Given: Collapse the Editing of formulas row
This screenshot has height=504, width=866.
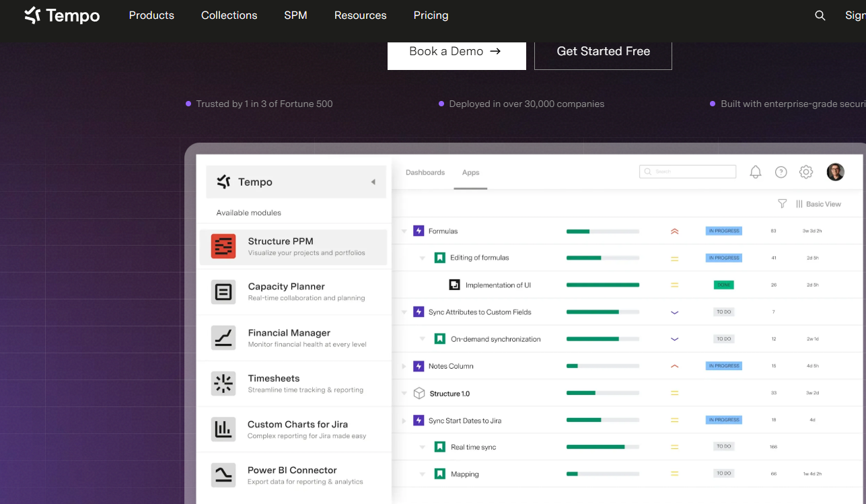Looking at the screenshot, I should click(423, 258).
